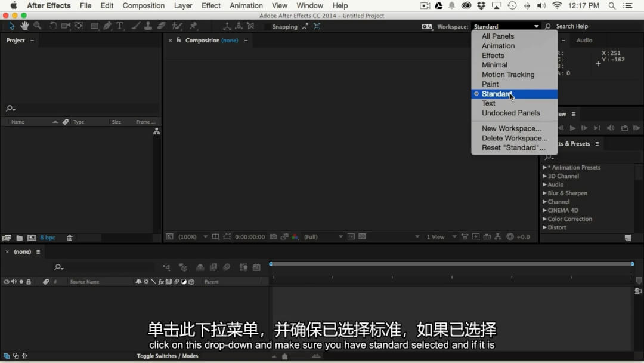Click Toggle Switches / Modes button

click(168, 356)
